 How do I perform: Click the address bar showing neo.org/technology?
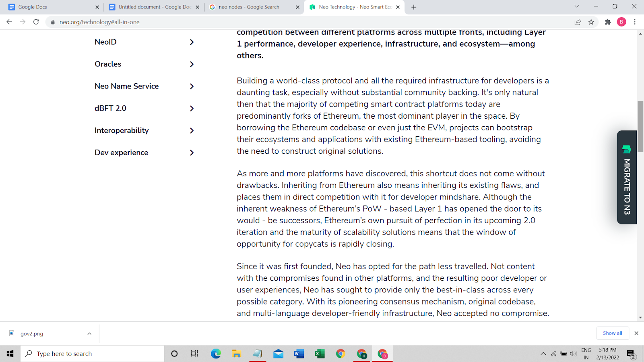[310, 22]
